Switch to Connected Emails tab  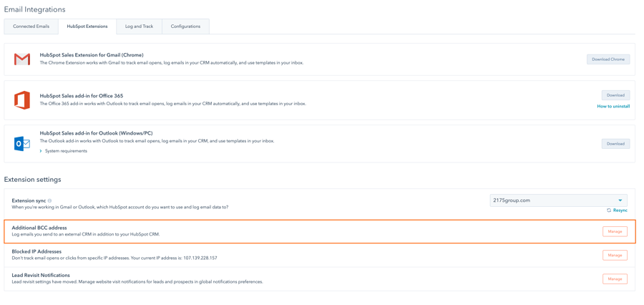[31, 26]
